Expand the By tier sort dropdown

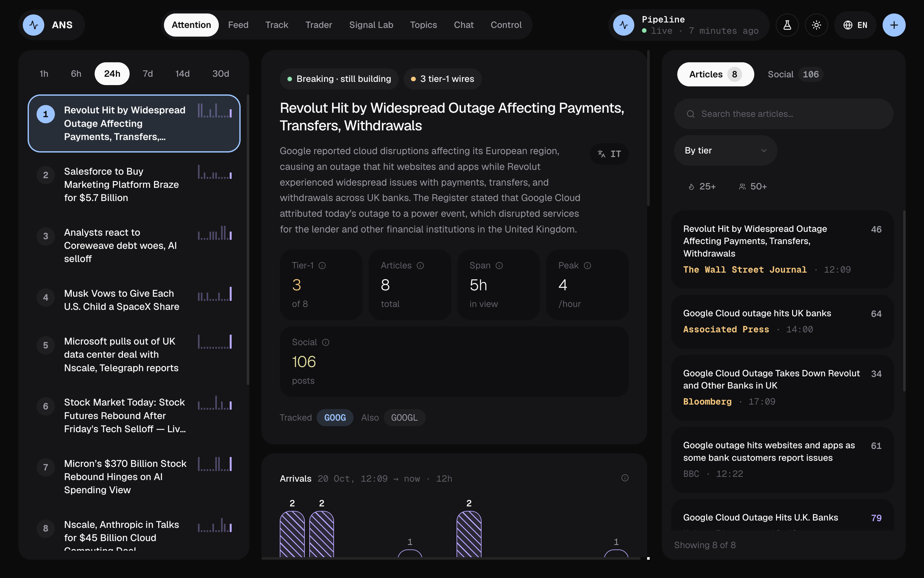pos(725,150)
